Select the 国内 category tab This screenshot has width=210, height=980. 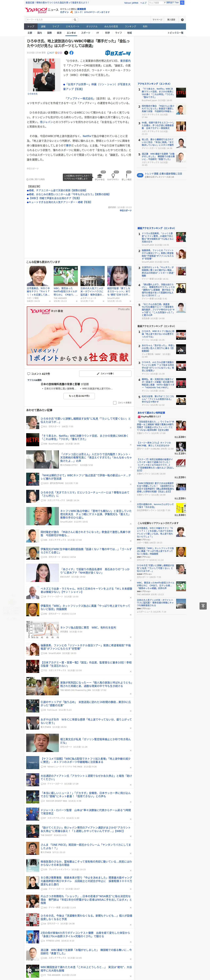[40, 33]
